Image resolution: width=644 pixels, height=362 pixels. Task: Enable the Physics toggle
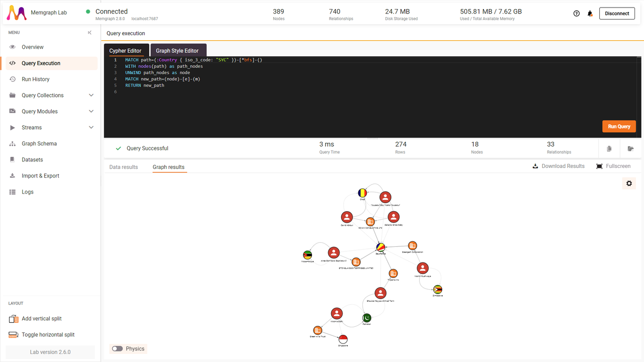(x=117, y=348)
